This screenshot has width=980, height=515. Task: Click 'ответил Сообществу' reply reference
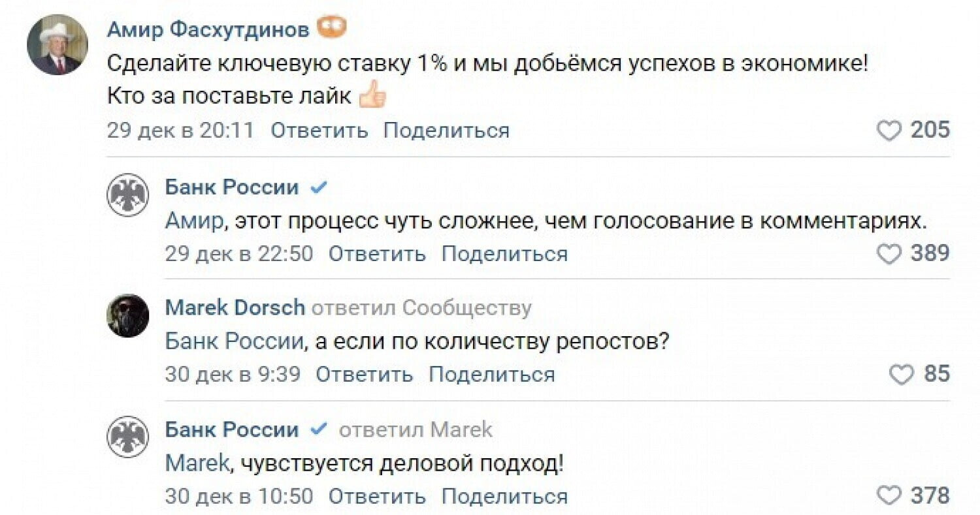[x=421, y=307]
